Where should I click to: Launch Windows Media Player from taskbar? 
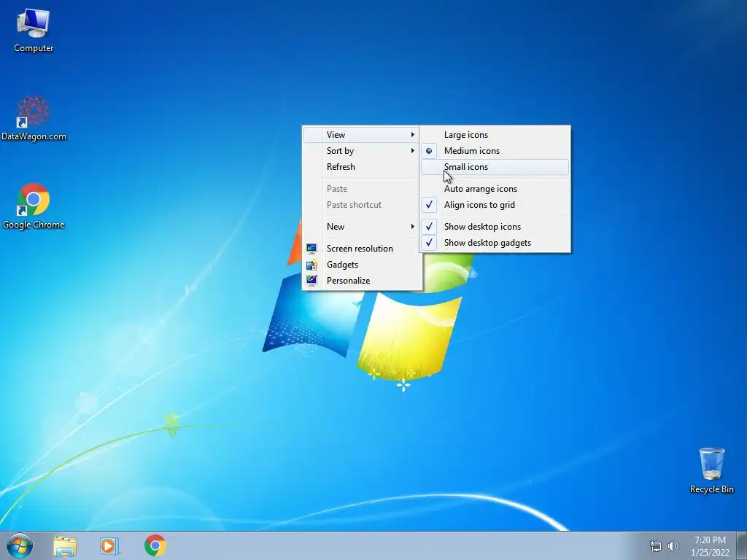tap(109, 545)
